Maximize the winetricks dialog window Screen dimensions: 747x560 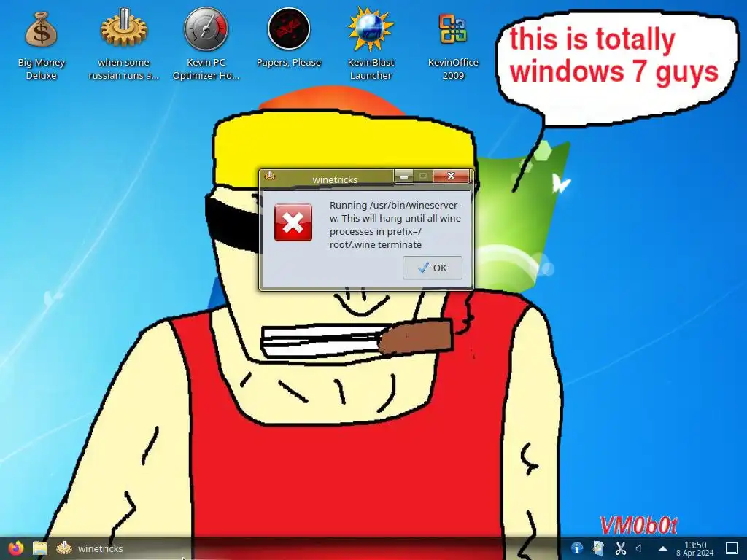click(x=423, y=176)
